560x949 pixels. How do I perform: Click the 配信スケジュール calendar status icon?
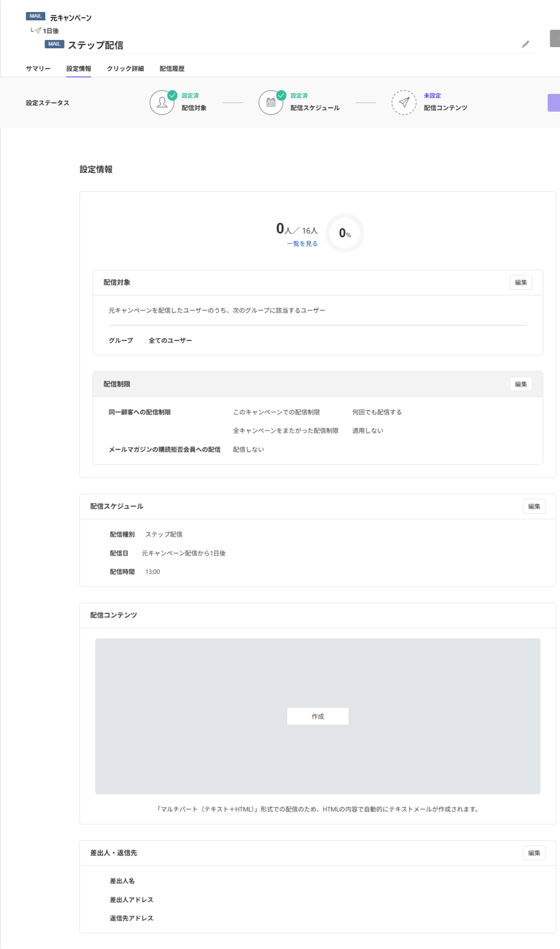[271, 102]
